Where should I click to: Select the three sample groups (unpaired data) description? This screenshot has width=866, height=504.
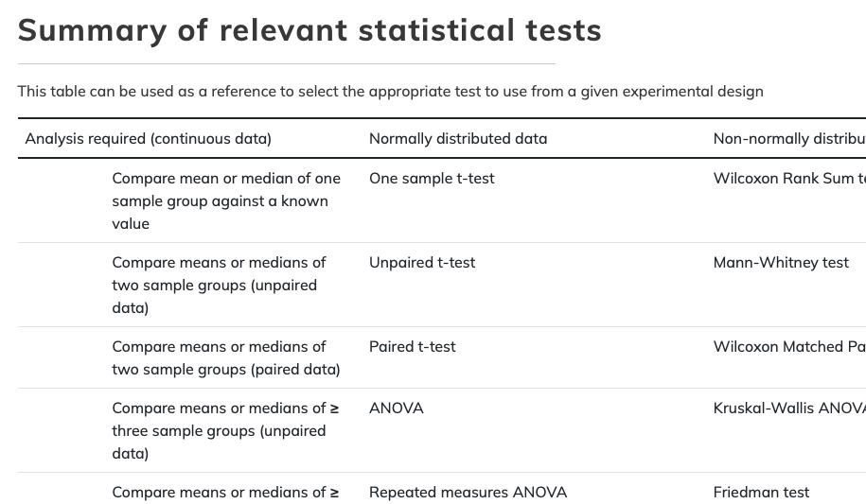click(x=225, y=430)
